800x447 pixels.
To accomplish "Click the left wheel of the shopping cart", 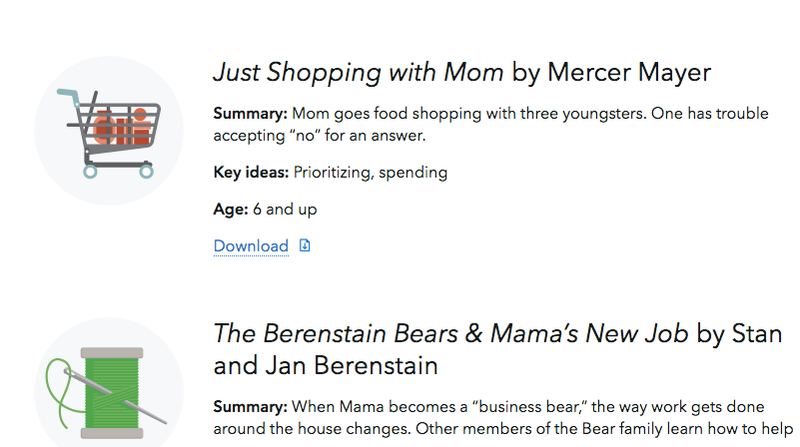I will (x=90, y=171).
